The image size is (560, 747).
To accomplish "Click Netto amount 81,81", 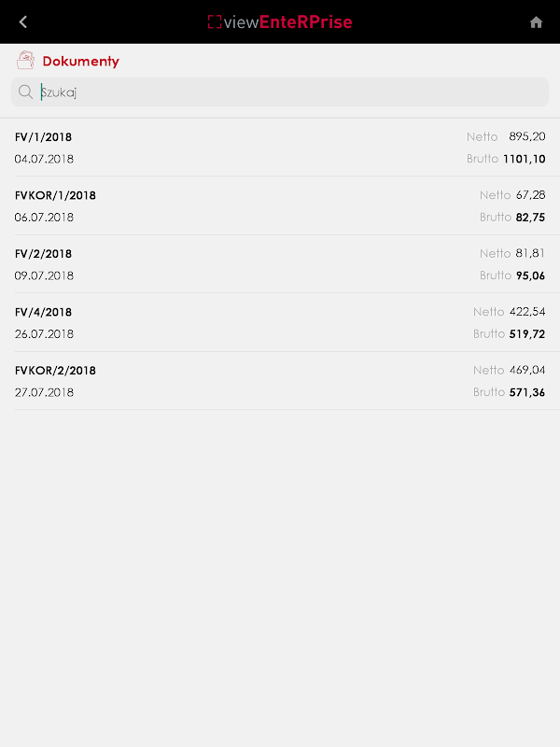I will 530,254.
